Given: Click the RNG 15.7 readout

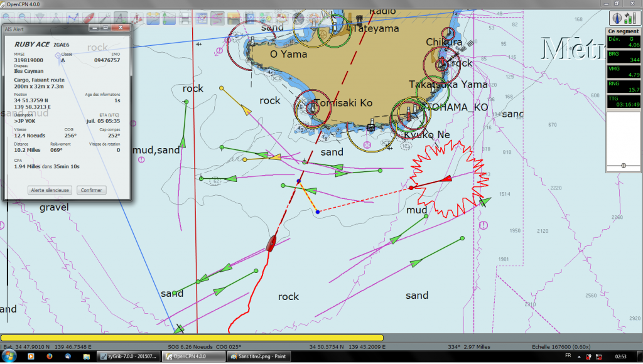Looking at the screenshot, I should tap(624, 86).
